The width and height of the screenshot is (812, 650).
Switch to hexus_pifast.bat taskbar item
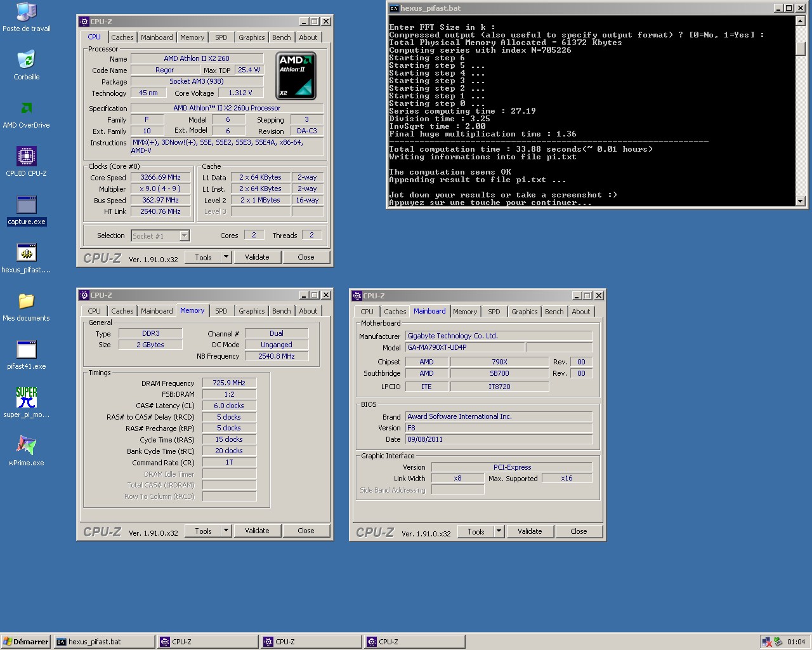coord(104,642)
